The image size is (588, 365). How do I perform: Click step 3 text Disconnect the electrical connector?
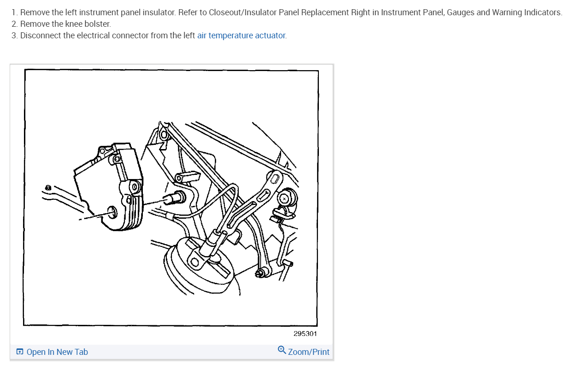click(108, 36)
